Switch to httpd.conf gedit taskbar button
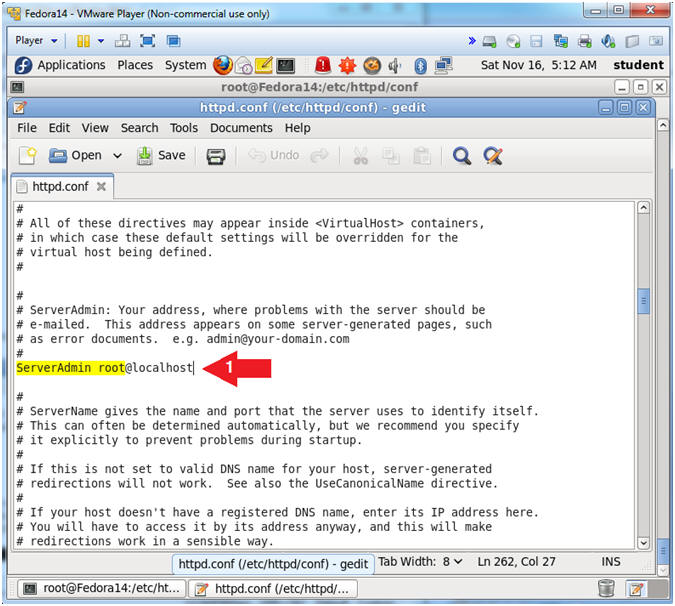 pyautogui.click(x=273, y=588)
